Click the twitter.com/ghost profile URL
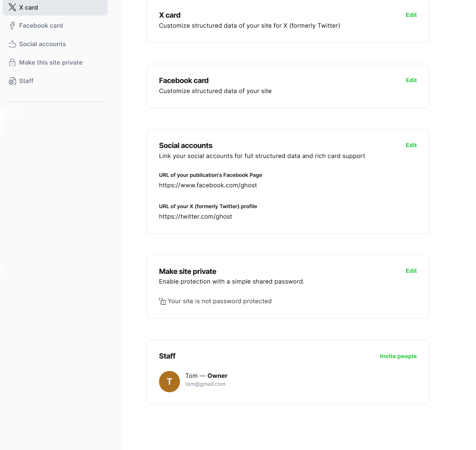Viewport: 476px width, 450px height. (196, 217)
